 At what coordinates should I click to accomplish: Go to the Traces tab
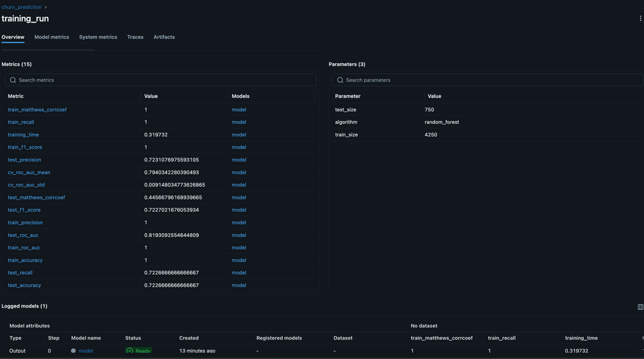click(x=135, y=37)
